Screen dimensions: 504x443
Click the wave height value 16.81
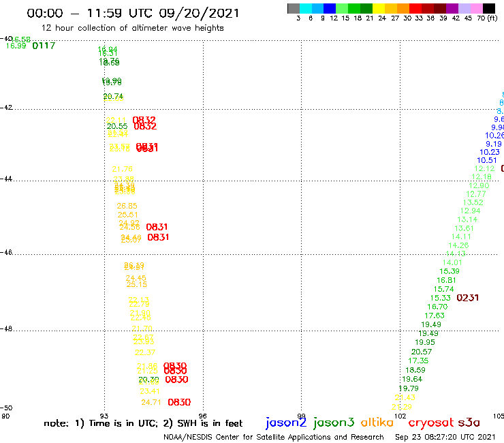[x=446, y=280]
